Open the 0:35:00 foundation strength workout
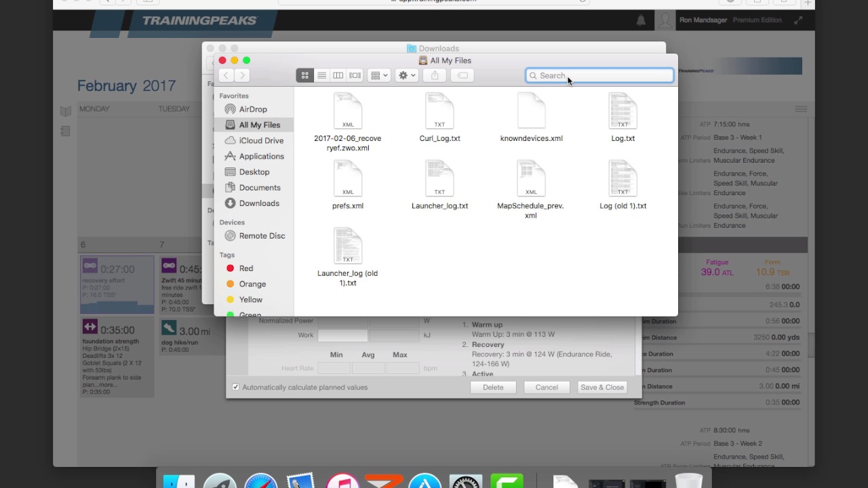The height and width of the screenshot is (488, 868). (118, 357)
